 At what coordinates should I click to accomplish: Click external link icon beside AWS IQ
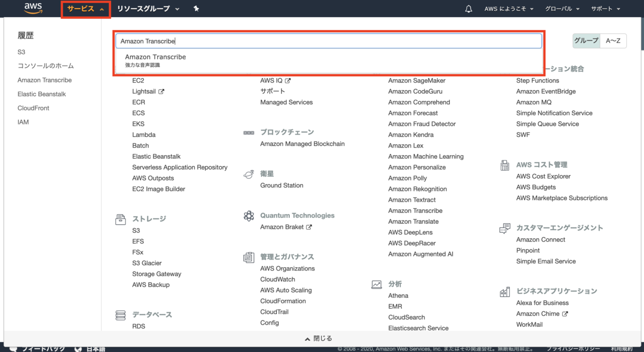[x=288, y=80]
